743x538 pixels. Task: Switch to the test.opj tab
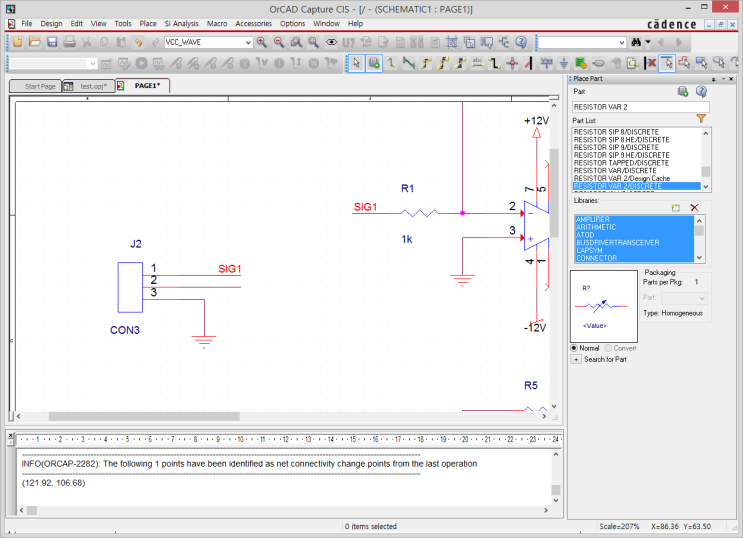coord(89,86)
